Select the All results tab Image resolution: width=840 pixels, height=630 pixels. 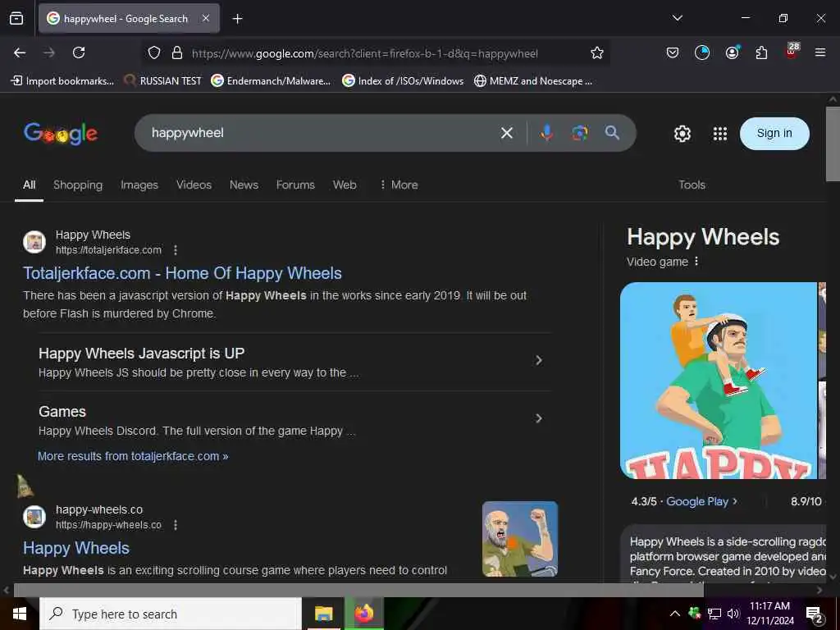[x=29, y=185]
